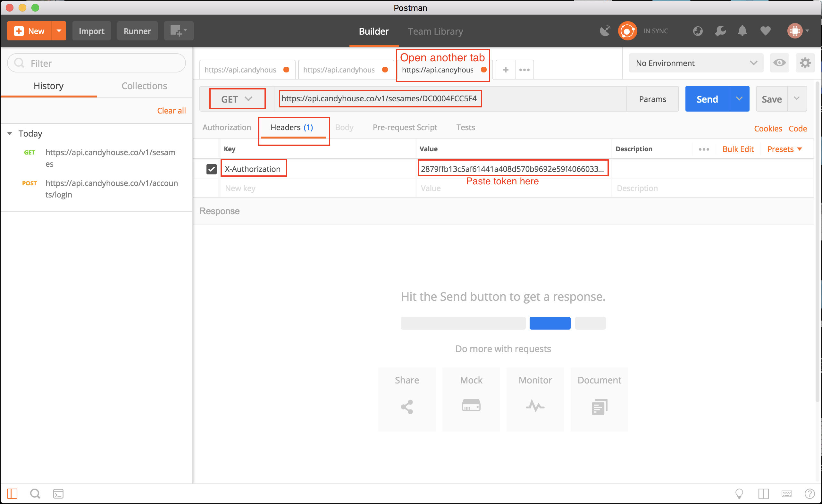Click the Document icon card
The height and width of the screenshot is (504, 822).
(x=599, y=399)
